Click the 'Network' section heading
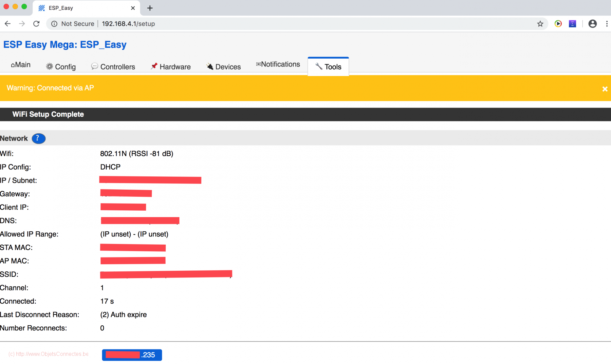Screen dimensions: 611x364 click(x=14, y=138)
